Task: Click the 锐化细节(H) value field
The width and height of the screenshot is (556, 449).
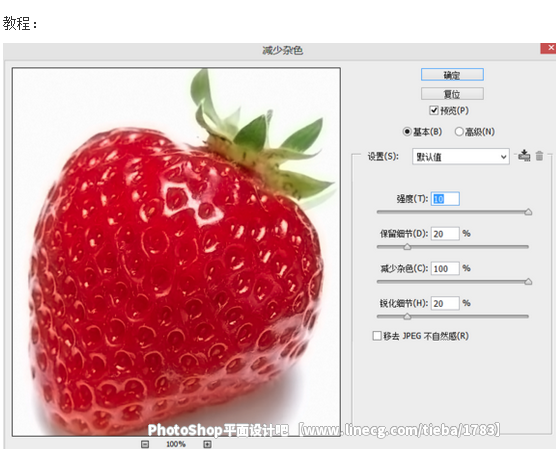Action: (x=445, y=303)
